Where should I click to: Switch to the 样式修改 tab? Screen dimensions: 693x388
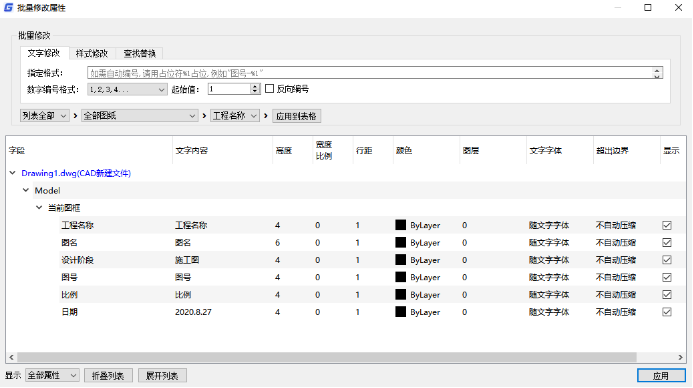coord(92,53)
